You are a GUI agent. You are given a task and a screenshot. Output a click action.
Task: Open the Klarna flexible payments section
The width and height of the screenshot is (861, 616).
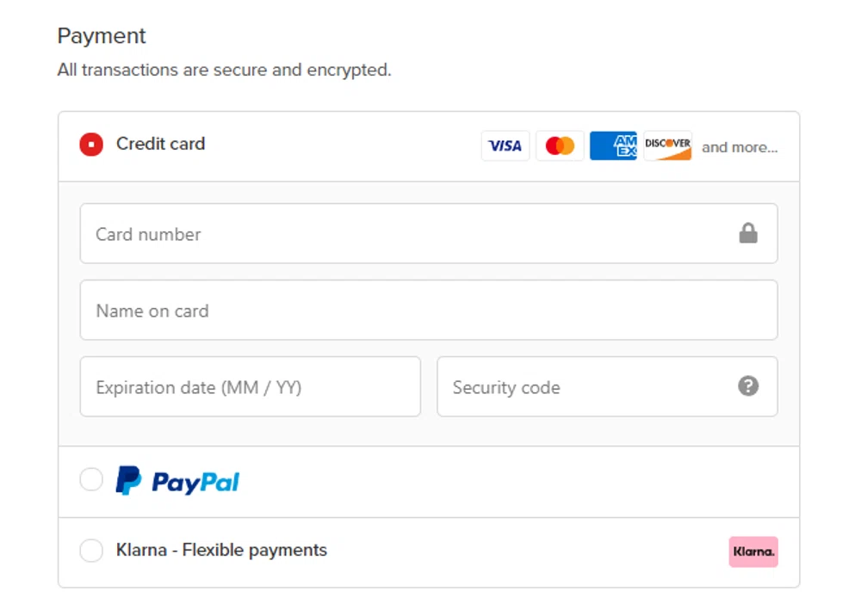(222, 550)
